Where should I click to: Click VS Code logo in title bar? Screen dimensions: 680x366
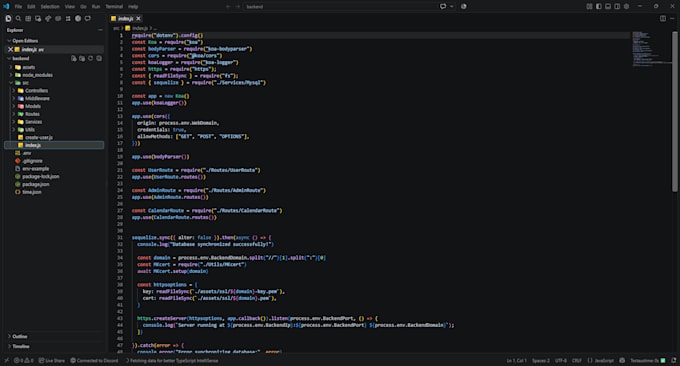tap(6, 7)
